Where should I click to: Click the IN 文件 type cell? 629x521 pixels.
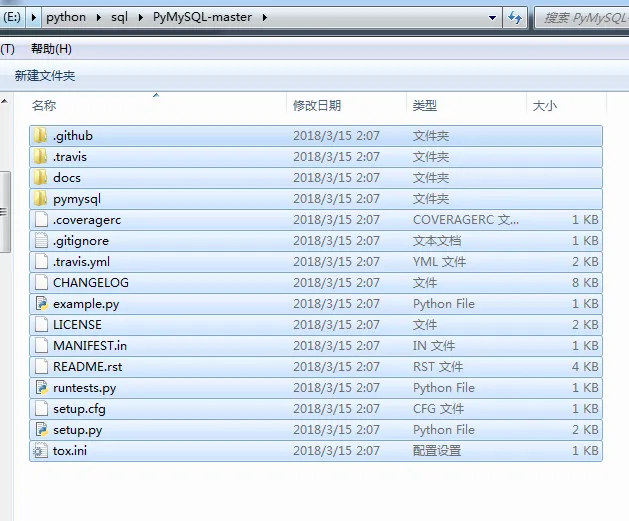[x=434, y=346]
